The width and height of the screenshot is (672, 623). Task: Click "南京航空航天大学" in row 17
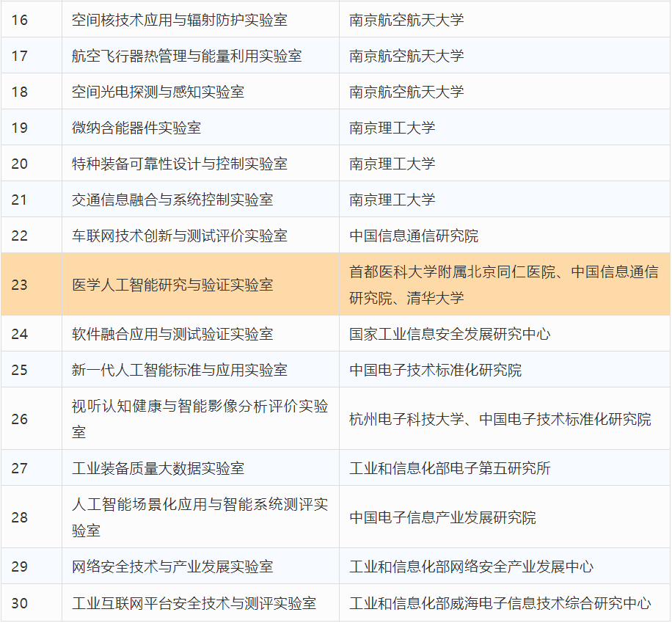tap(406, 56)
